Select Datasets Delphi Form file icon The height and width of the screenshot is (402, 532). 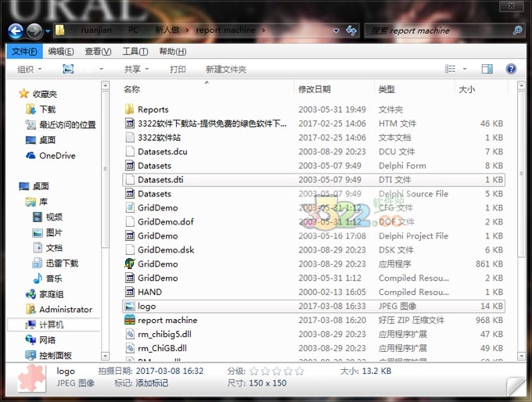coord(130,166)
